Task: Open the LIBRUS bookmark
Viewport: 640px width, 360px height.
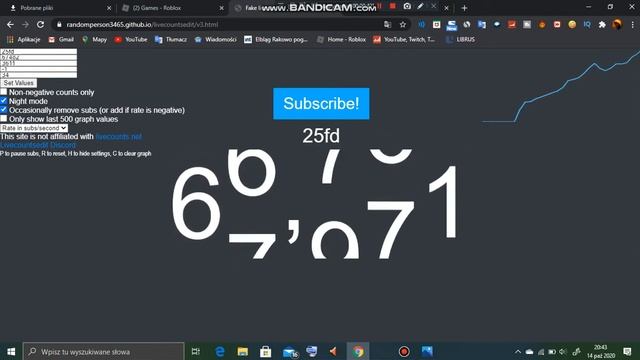Action: 460,40
